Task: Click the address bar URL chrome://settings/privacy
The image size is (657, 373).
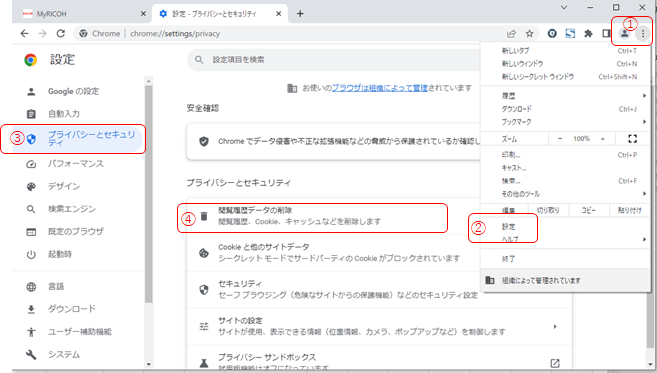Action: 175,34
